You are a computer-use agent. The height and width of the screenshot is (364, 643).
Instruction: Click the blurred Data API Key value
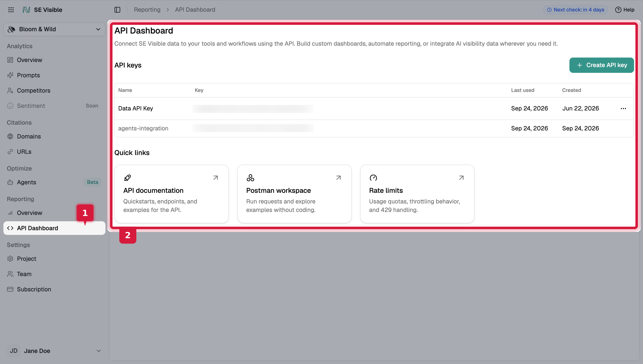[253, 109]
